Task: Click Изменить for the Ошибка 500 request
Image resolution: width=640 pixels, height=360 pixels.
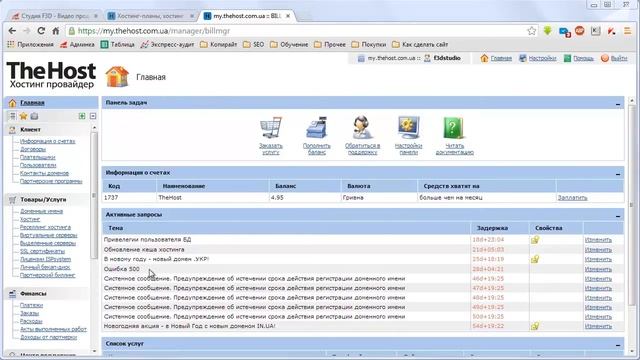Action: pos(598,269)
